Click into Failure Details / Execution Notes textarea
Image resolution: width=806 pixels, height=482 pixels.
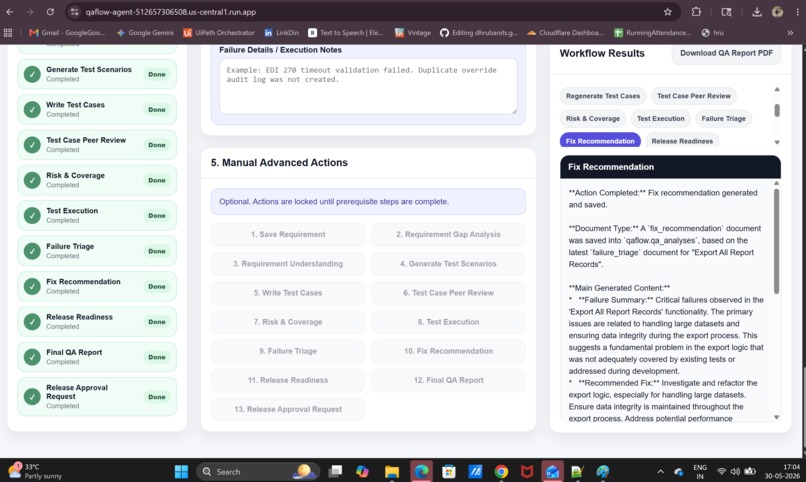click(368, 86)
